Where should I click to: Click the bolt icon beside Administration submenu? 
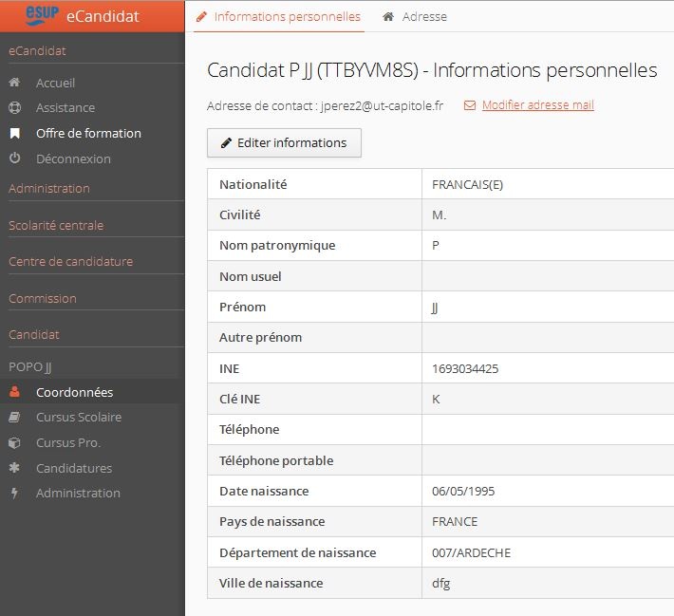14,493
